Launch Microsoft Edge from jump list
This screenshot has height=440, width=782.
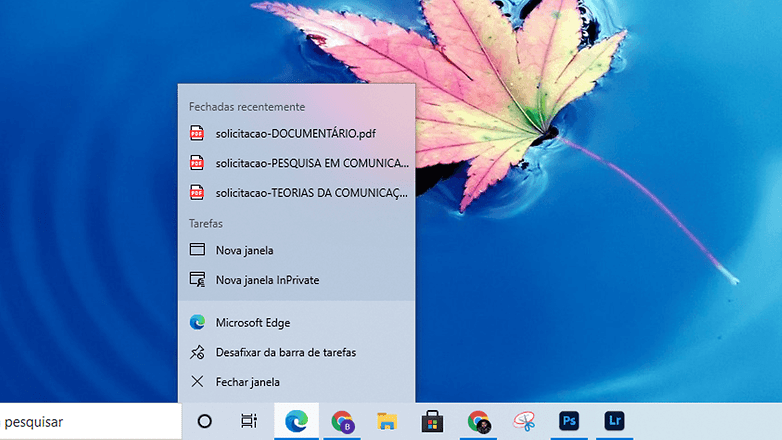coord(296,323)
